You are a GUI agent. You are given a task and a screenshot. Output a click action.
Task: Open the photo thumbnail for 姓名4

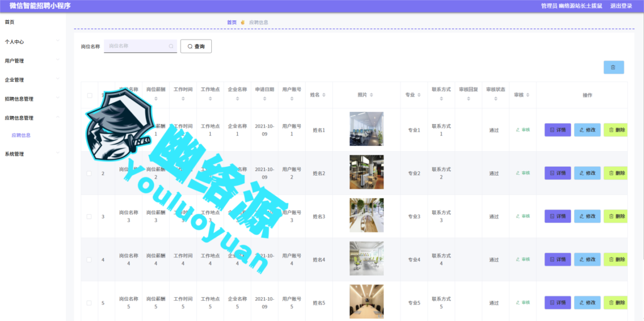(367, 259)
